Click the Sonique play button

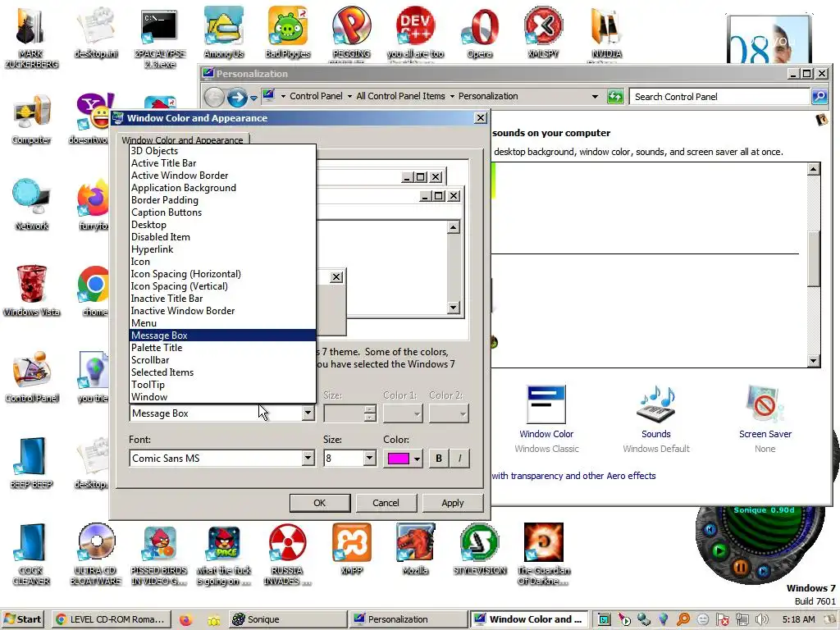719,550
